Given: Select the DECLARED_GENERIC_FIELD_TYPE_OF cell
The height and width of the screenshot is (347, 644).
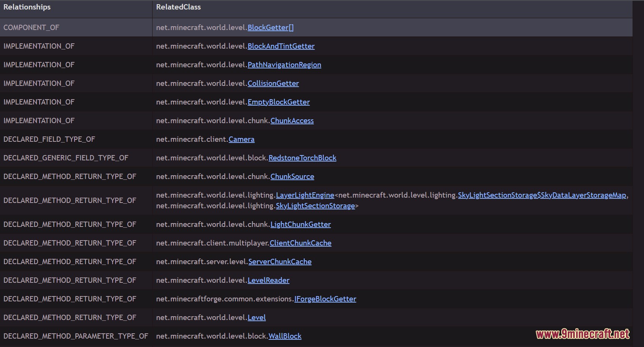Looking at the screenshot, I should (x=76, y=158).
